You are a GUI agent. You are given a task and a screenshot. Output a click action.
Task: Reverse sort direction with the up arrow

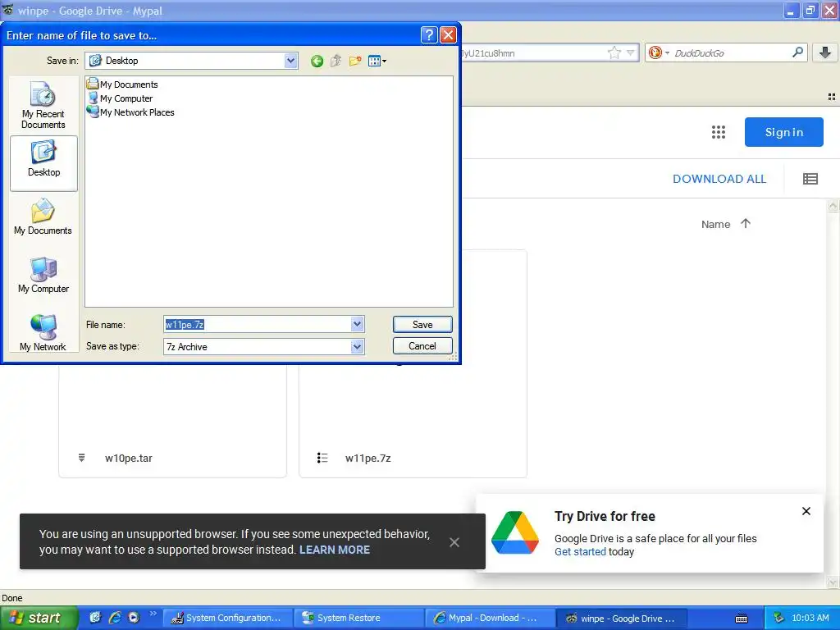[x=746, y=223]
